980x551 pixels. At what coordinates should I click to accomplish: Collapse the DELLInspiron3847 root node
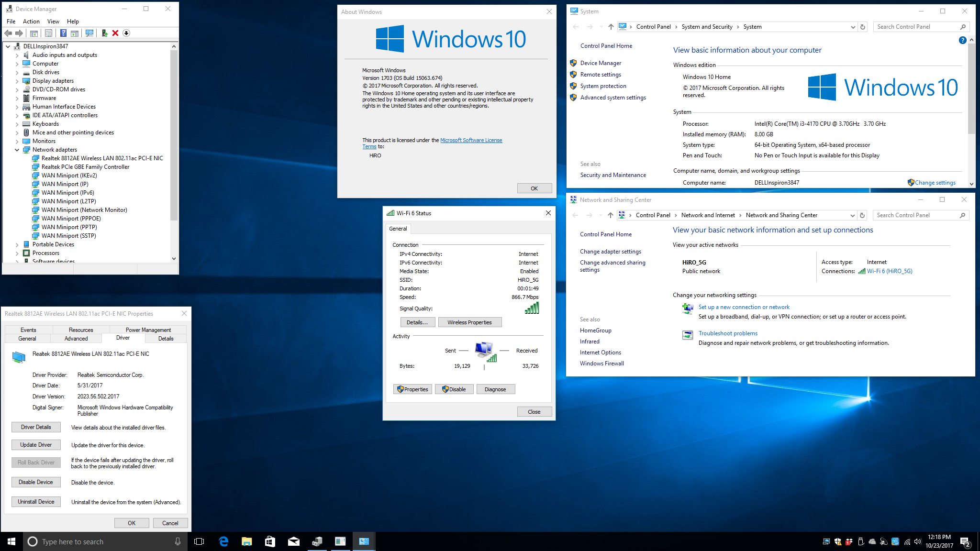[8, 46]
